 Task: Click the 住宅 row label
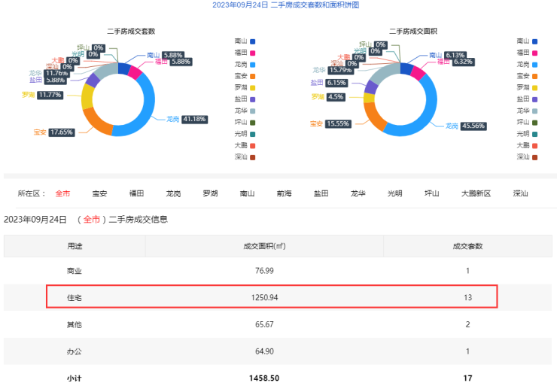(75, 297)
